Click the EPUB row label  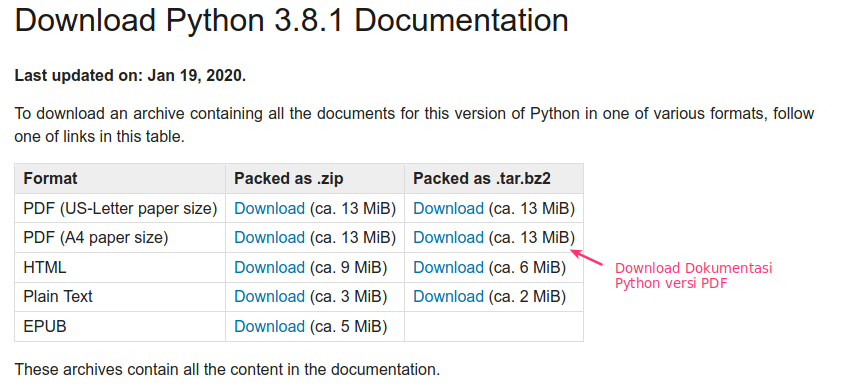[45, 326]
